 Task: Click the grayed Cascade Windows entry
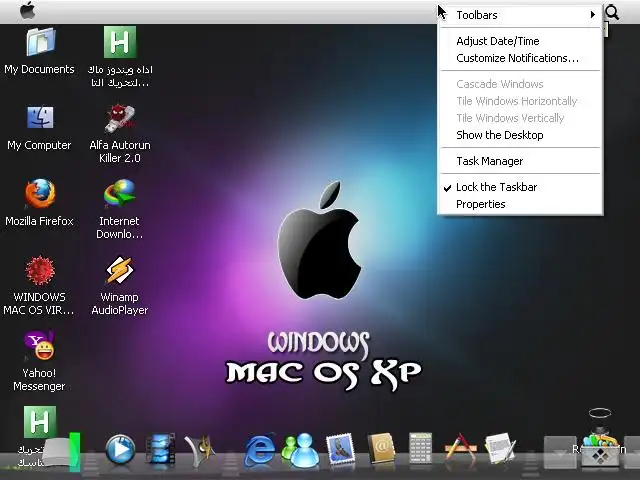[x=520, y=84]
